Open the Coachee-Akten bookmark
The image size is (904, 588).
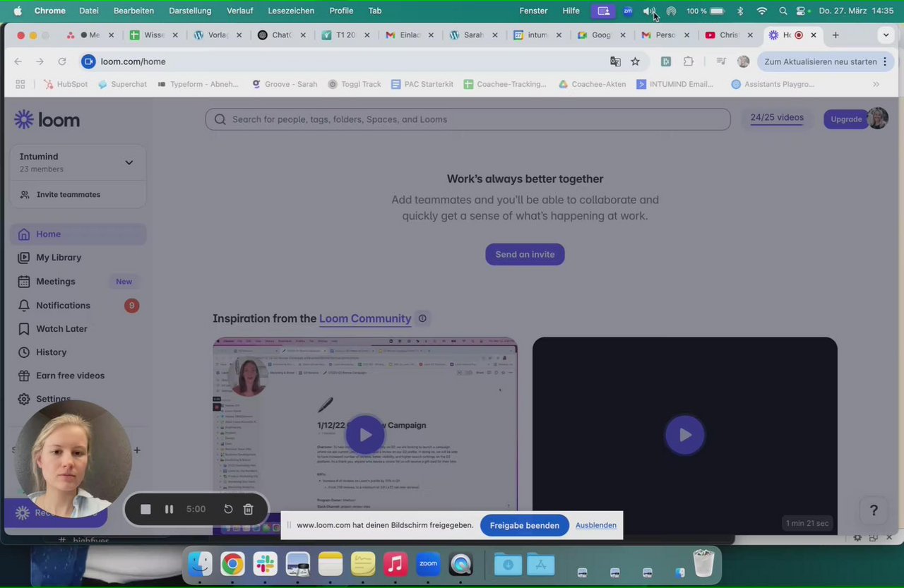click(592, 84)
